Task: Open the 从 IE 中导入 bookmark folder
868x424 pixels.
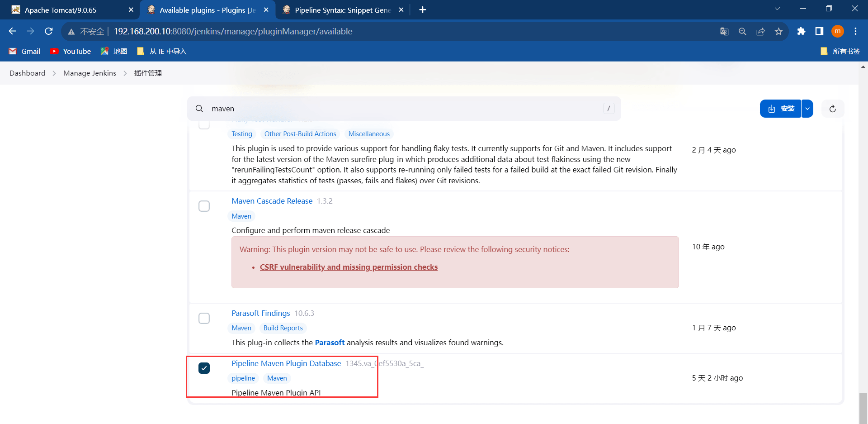Action: tap(161, 51)
